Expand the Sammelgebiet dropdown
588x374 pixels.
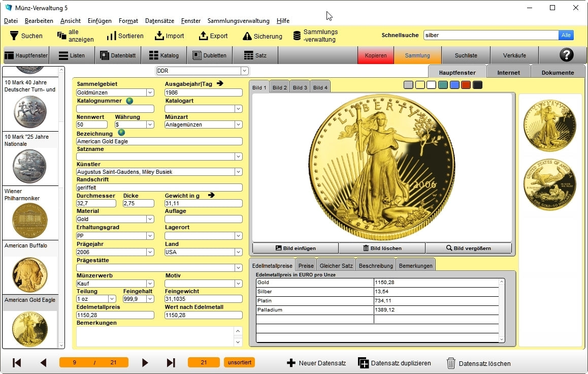tap(150, 92)
